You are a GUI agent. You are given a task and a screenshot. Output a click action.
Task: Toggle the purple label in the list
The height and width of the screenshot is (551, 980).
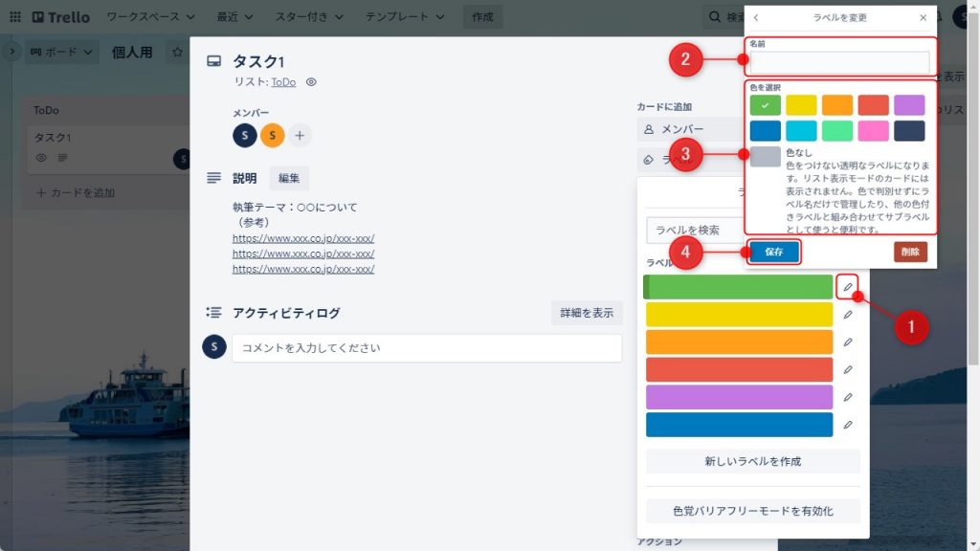(x=740, y=397)
